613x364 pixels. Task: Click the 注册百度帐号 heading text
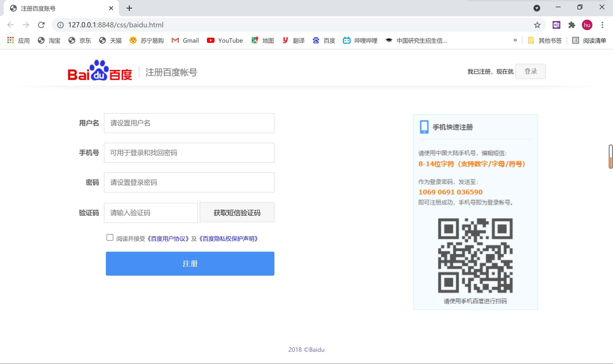click(171, 72)
